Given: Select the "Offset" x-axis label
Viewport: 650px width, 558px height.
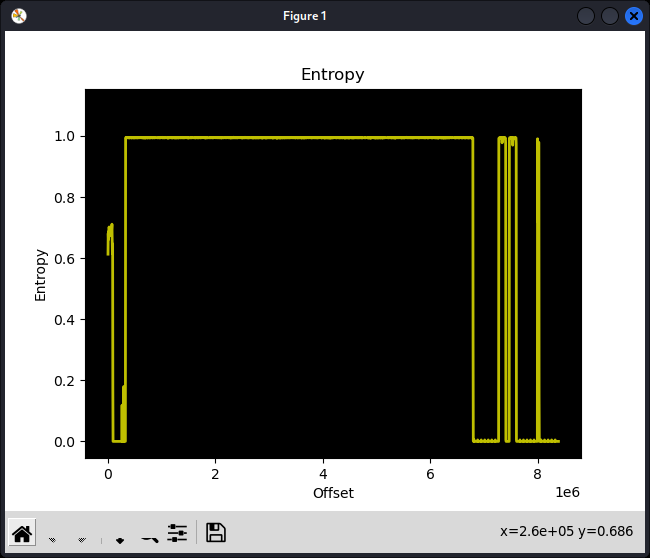Looking at the screenshot, I should point(333,493).
